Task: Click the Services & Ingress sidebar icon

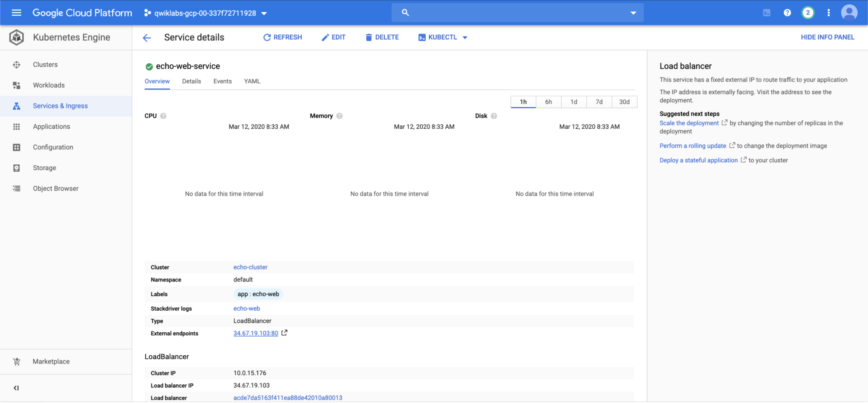Action: [16, 106]
